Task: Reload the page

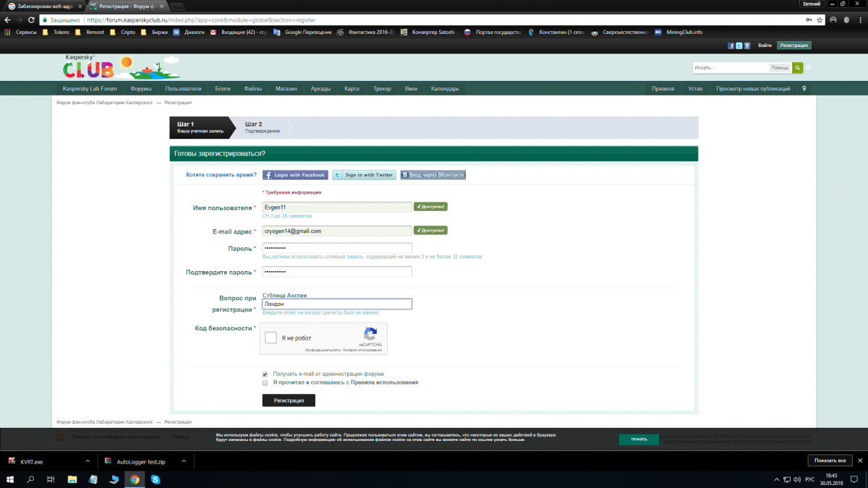Action: [32, 20]
